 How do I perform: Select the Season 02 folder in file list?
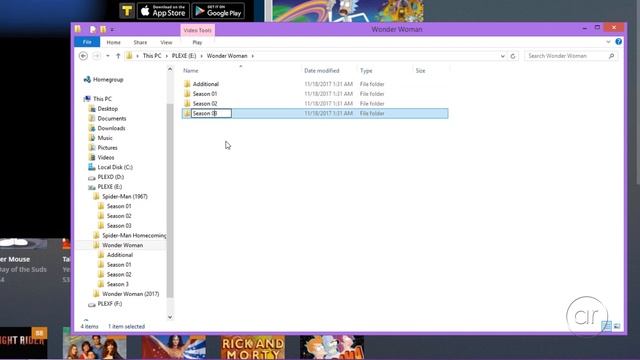tap(204, 104)
